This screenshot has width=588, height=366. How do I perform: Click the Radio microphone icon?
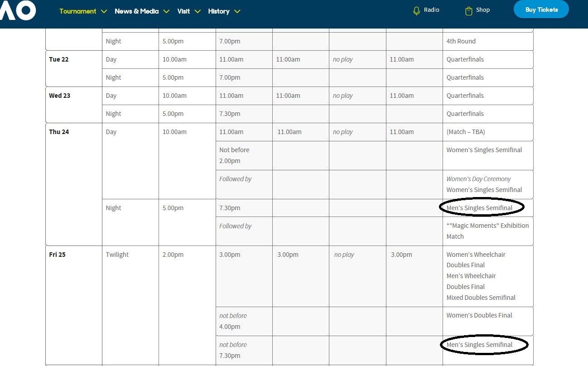click(x=416, y=10)
